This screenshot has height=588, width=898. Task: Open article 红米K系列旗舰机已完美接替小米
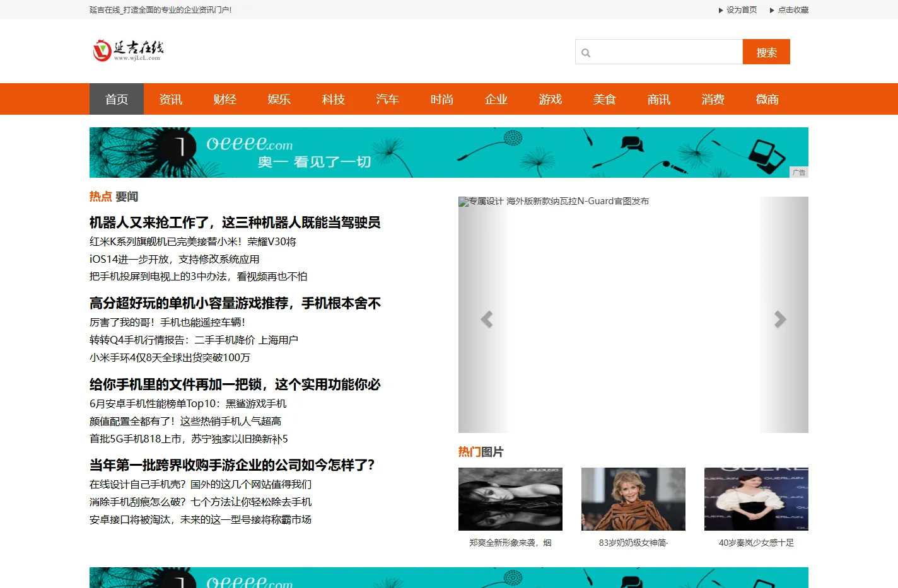193,241
